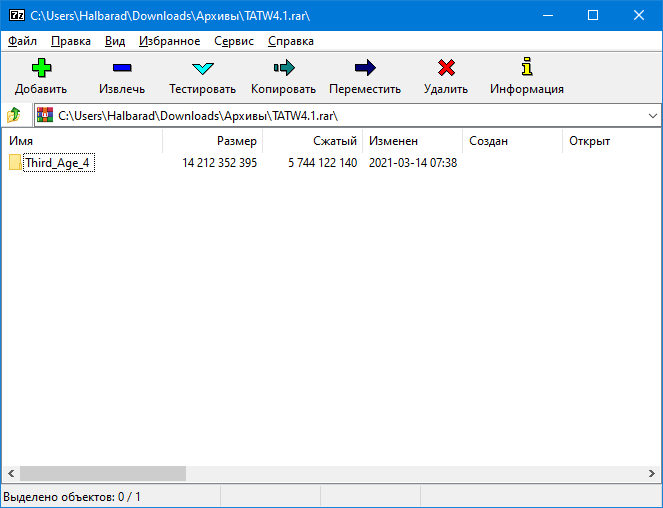The height and width of the screenshot is (508, 663).
Task: Select the Переместить arrow icon
Action: (365, 68)
